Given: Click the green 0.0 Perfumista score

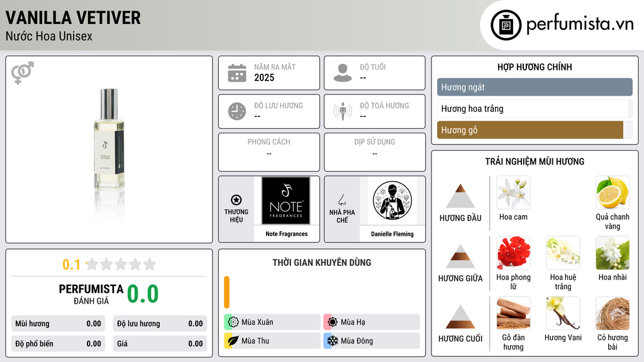Looking at the screenshot, I should coord(143,294).
